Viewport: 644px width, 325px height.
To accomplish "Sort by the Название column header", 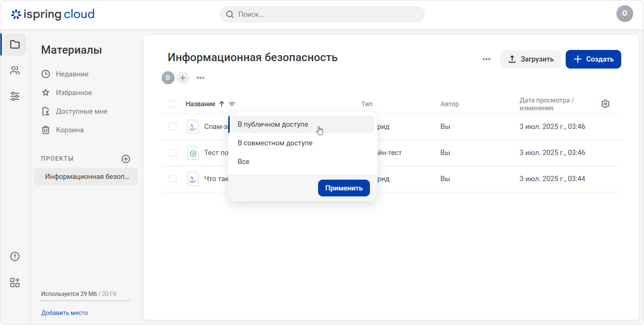I will pos(200,104).
